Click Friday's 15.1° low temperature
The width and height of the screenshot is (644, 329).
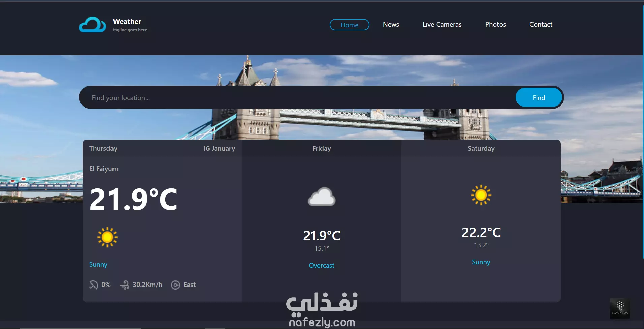322,248
